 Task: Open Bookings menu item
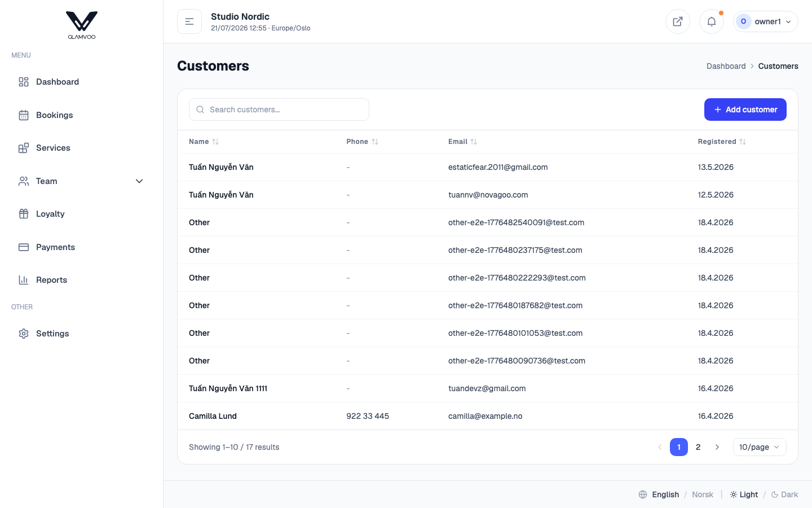(x=82, y=115)
